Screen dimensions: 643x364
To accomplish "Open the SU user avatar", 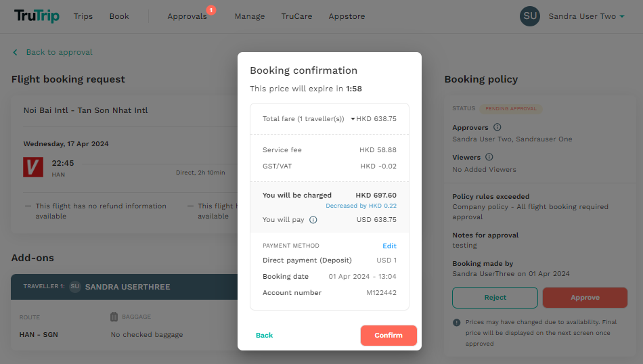I will (x=530, y=16).
